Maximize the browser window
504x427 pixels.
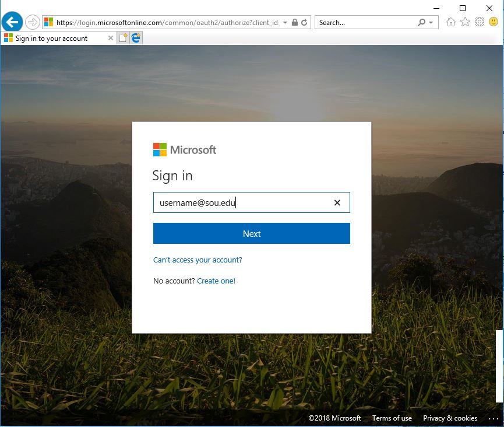463,8
